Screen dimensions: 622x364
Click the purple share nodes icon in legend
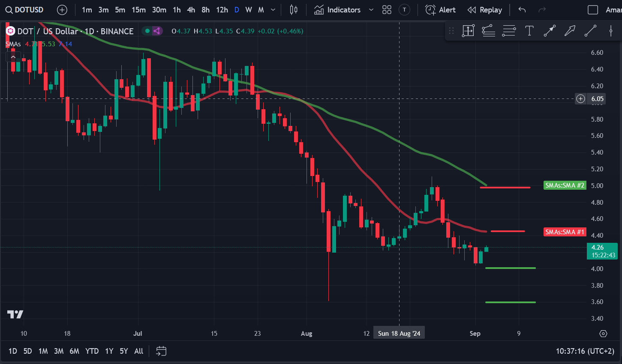(157, 31)
